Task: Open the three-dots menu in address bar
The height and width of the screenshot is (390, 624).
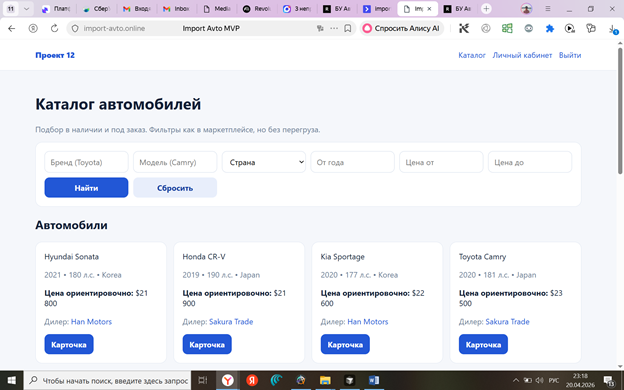Action: (334, 28)
